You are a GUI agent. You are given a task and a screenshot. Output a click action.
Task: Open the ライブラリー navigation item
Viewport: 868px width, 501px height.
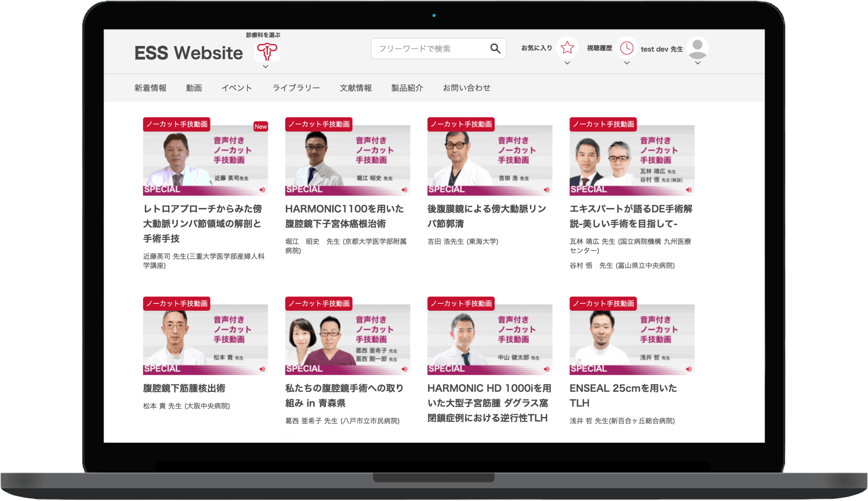pos(296,88)
